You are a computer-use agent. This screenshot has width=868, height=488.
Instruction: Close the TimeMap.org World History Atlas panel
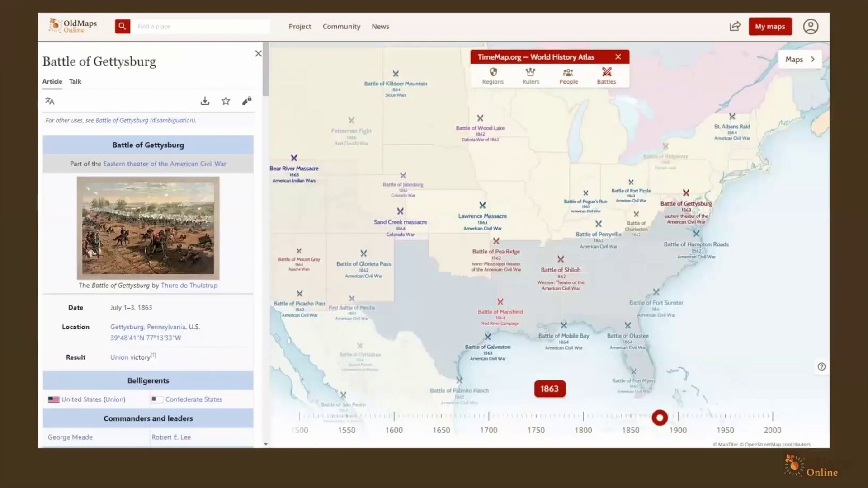coord(618,57)
